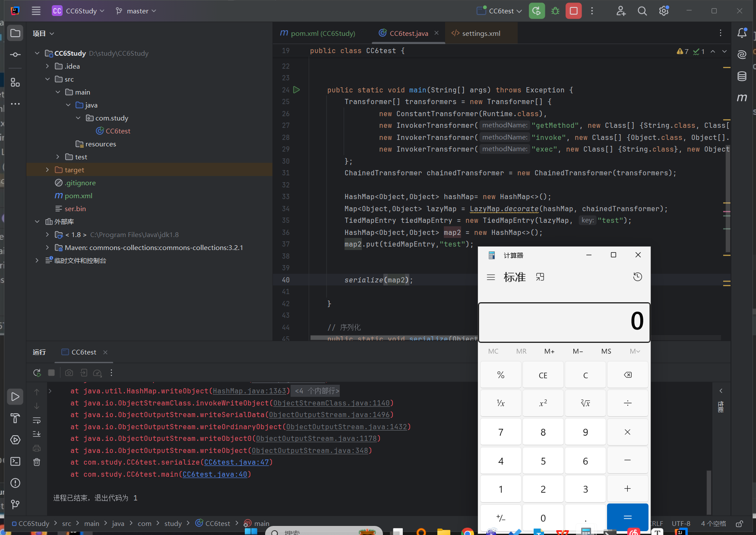Select ser.bin file in project tree
Screen dimensions: 756x535
tap(70, 209)
